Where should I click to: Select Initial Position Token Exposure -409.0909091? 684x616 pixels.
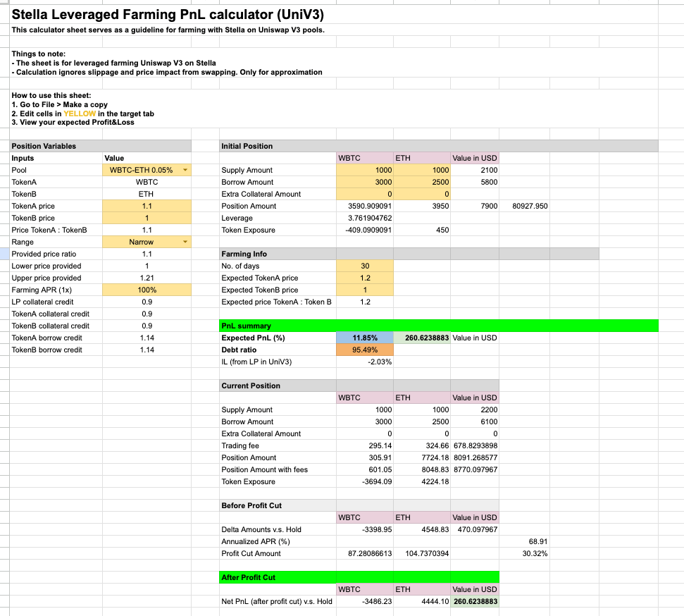[365, 230]
